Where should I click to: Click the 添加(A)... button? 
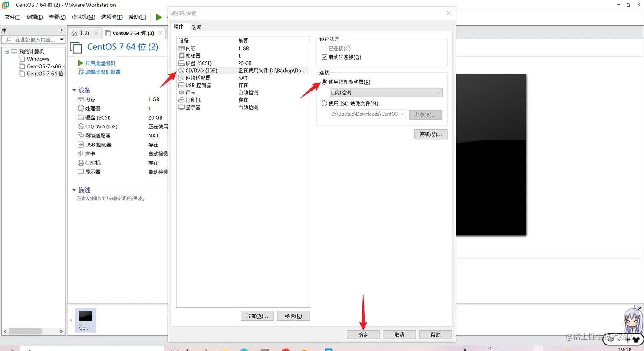pos(257,316)
